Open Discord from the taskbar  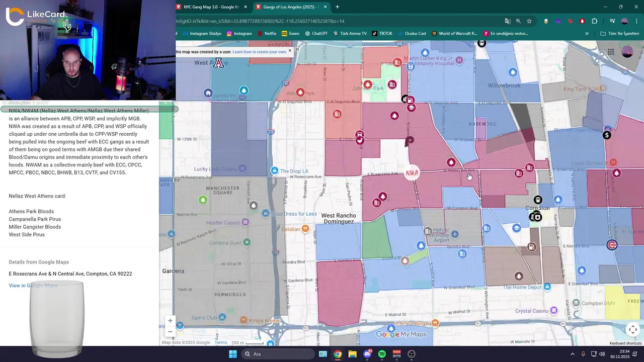pyautogui.click(x=367, y=354)
